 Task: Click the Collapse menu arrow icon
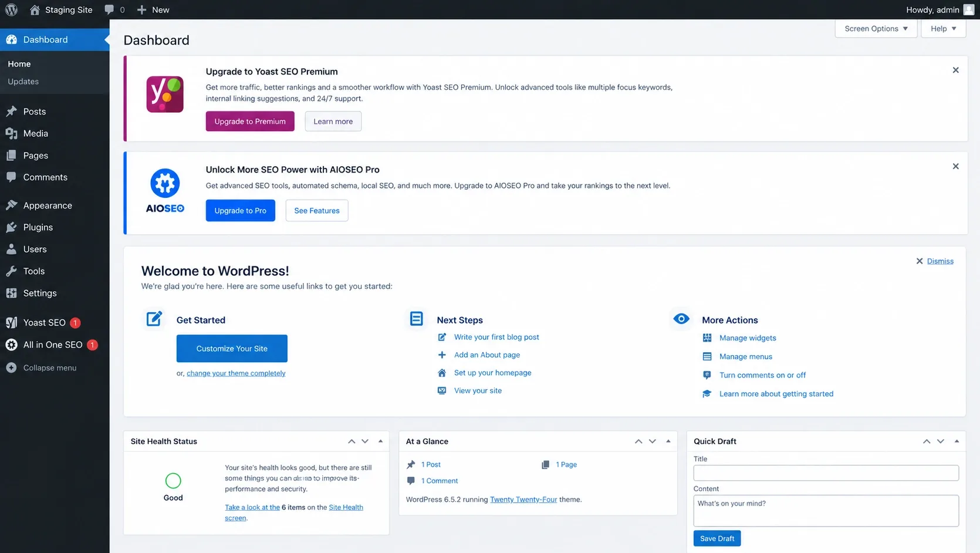coord(11,367)
